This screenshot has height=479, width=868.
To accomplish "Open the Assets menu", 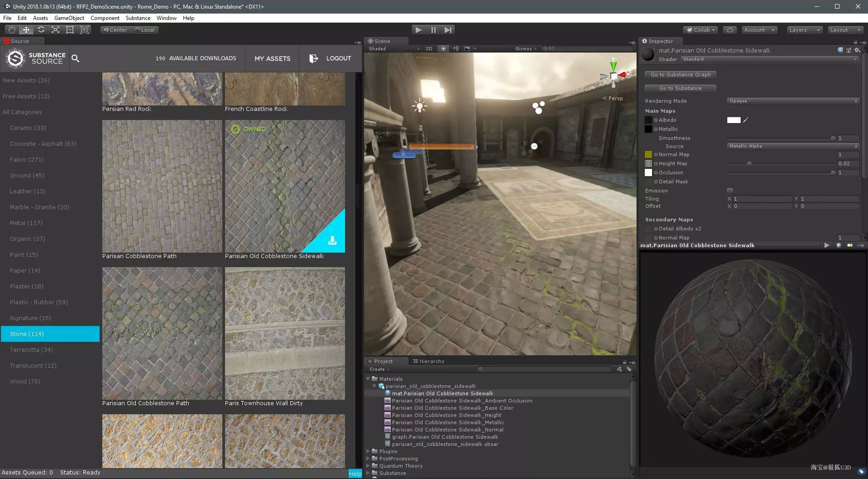I will pyautogui.click(x=40, y=18).
